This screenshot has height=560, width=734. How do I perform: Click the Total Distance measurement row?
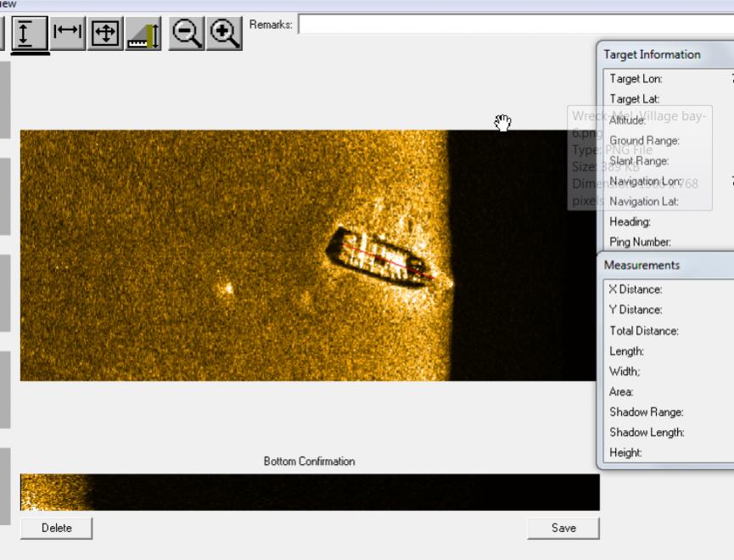click(643, 330)
